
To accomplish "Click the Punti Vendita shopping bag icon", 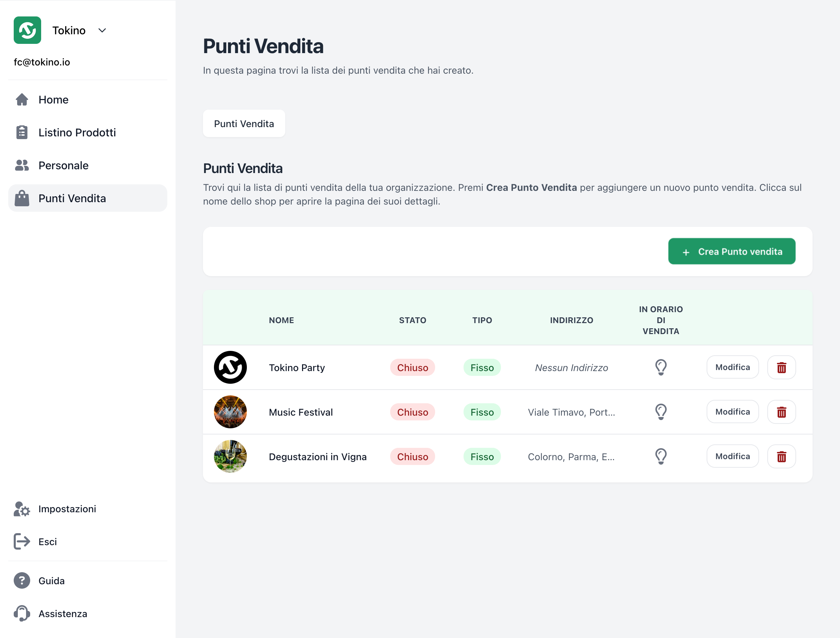I will point(22,198).
